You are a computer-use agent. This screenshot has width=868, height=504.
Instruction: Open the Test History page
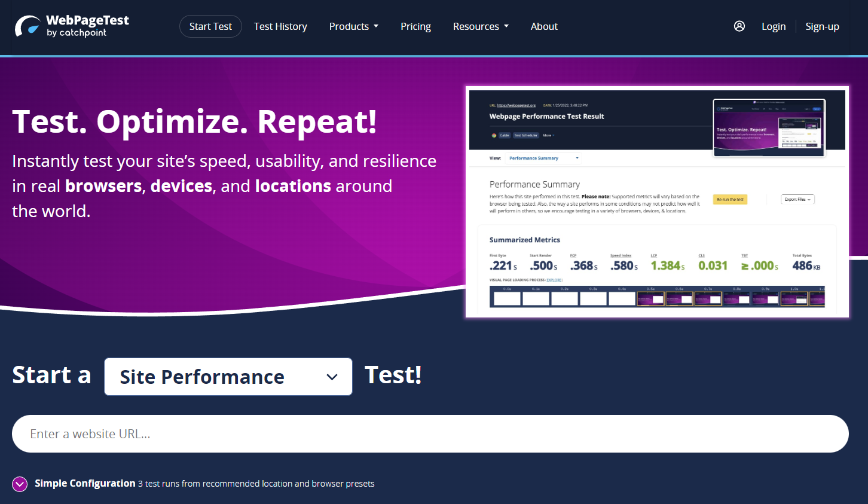pyautogui.click(x=280, y=26)
